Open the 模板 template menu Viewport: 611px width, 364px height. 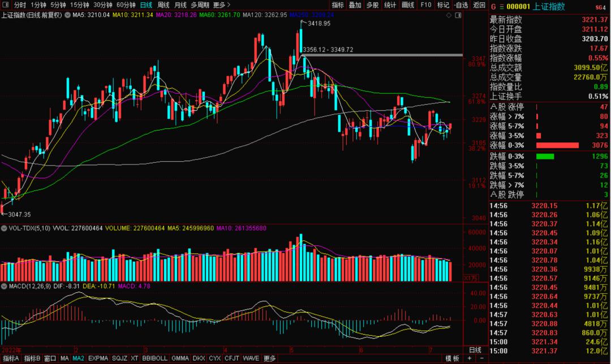(x=453, y=358)
